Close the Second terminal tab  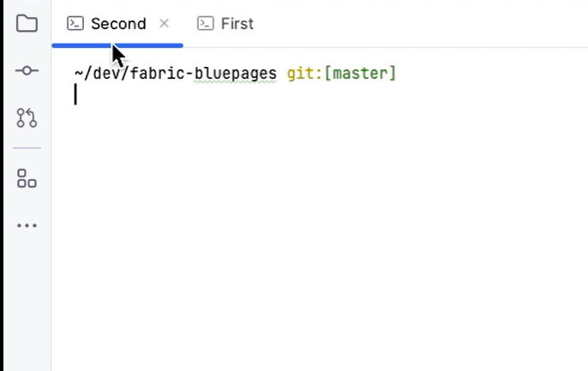(x=164, y=24)
